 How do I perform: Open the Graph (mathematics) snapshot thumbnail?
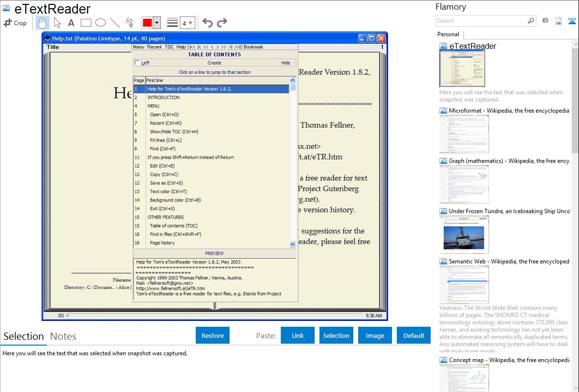(x=464, y=184)
